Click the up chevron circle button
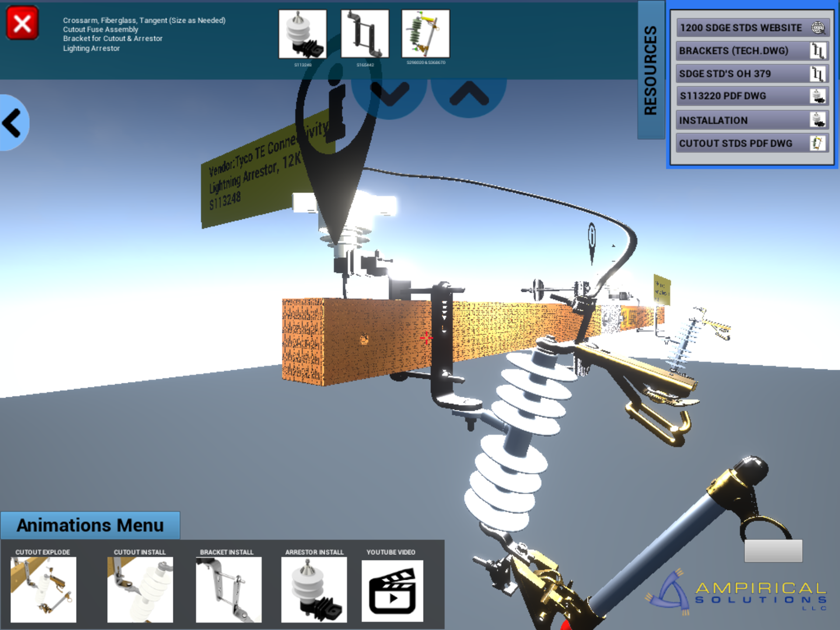 469,93
